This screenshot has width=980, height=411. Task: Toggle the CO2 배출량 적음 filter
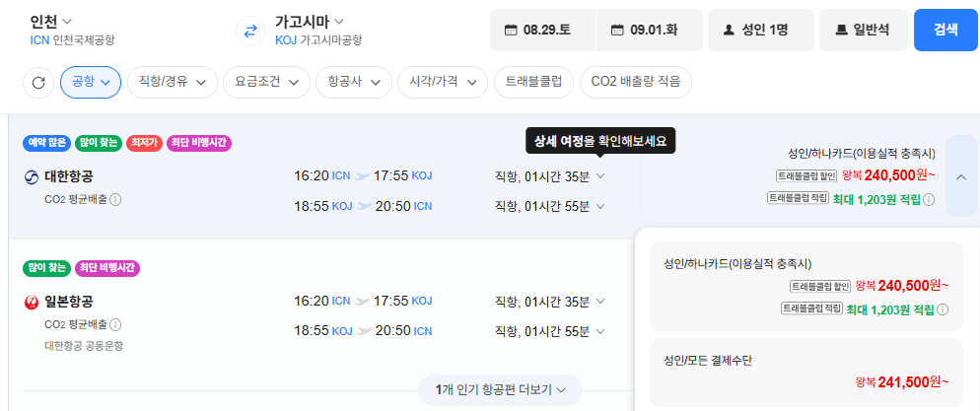[x=636, y=83]
